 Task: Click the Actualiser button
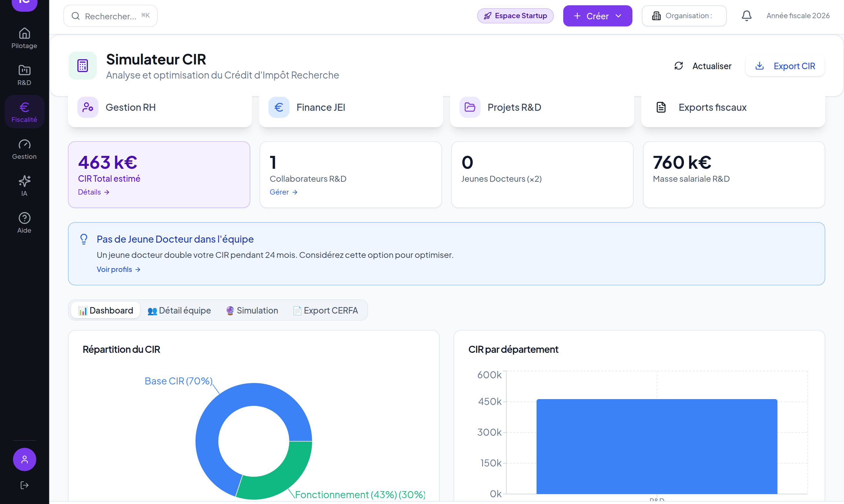point(702,66)
